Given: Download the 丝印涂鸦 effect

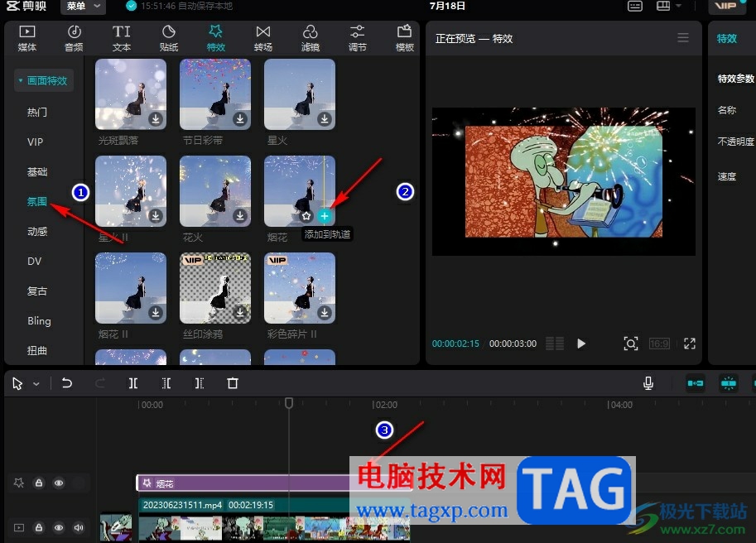Looking at the screenshot, I should [240, 312].
